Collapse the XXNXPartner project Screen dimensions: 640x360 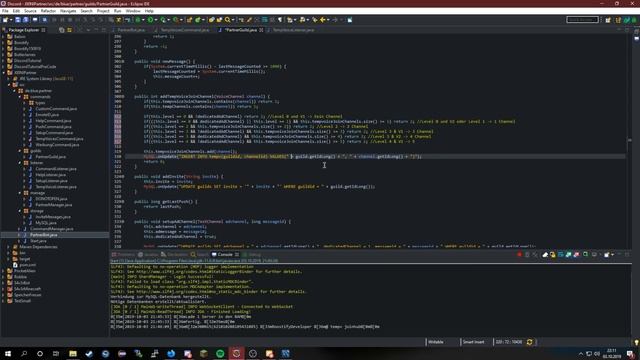[4, 72]
